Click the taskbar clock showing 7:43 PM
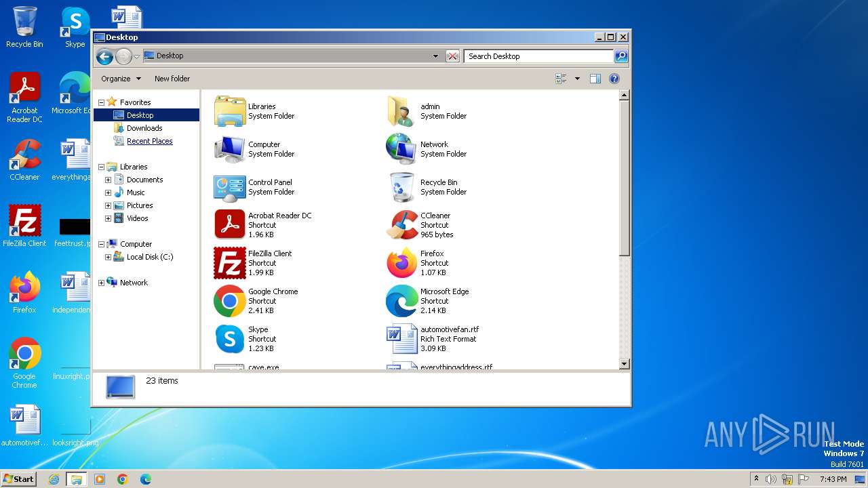868x488 pixels. [833, 479]
